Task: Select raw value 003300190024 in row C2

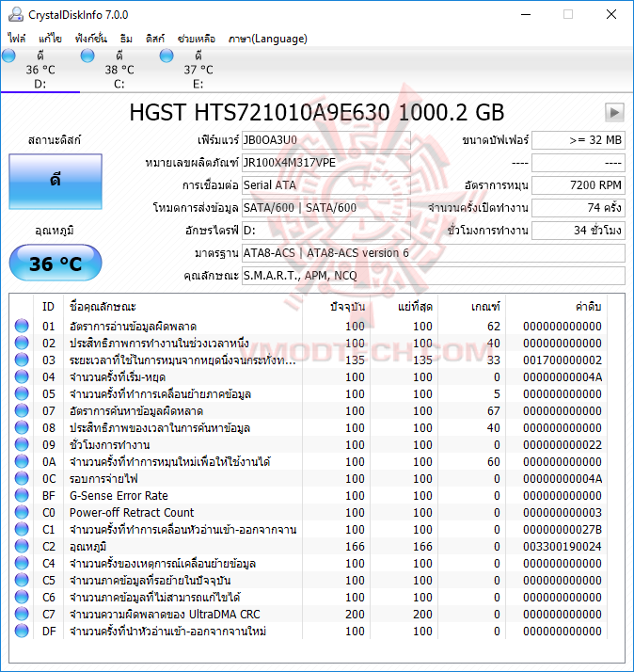Action: [562, 547]
